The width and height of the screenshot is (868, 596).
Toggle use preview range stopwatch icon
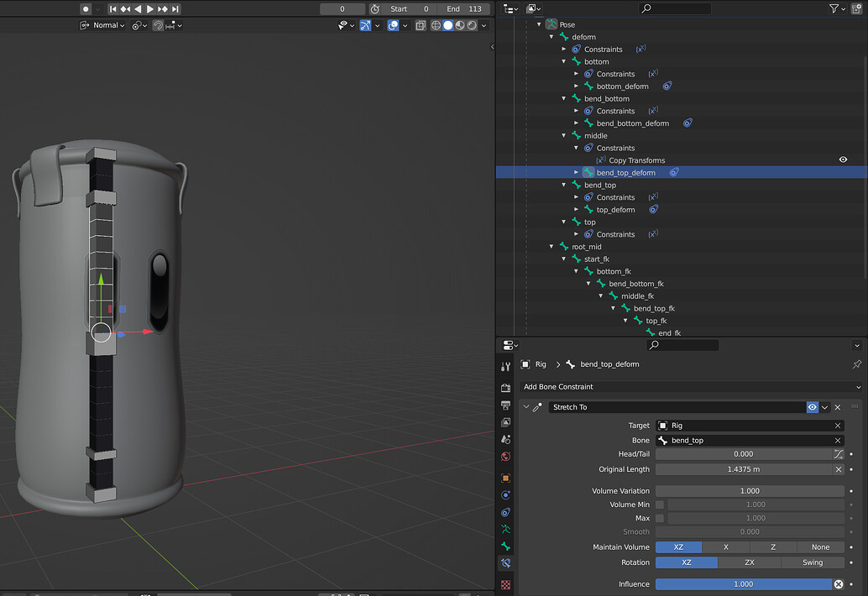pyautogui.click(x=374, y=9)
